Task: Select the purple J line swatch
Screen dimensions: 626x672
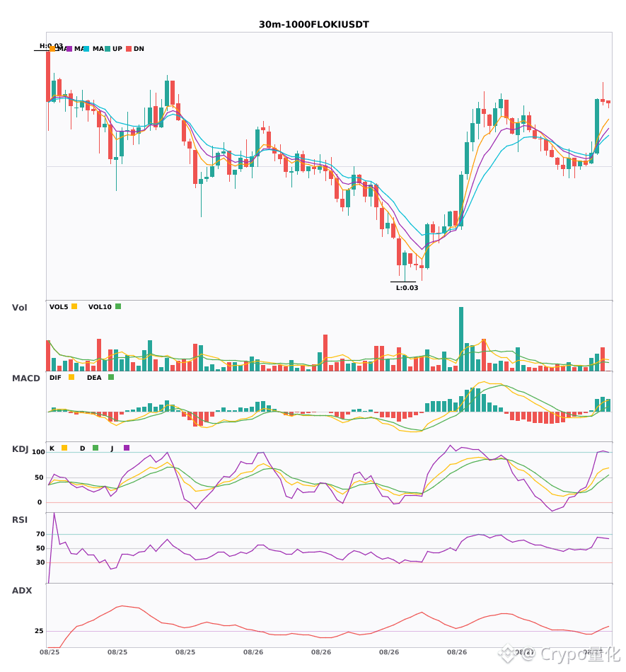Action: (127, 448)
